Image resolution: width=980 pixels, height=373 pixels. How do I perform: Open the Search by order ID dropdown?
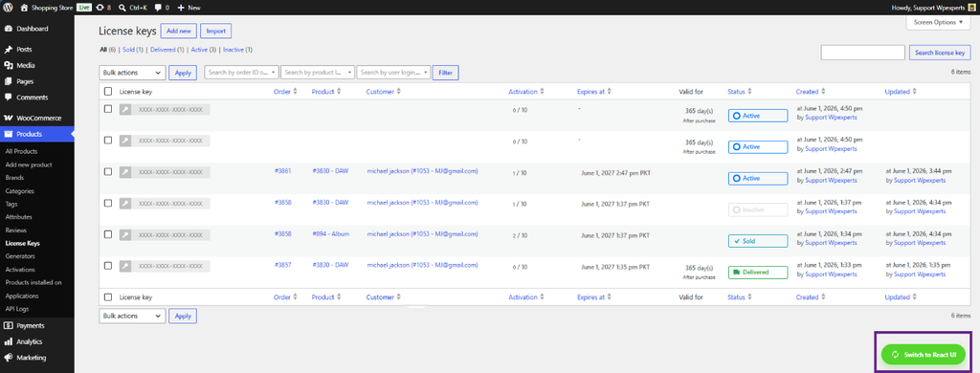(x=242, y=73)
